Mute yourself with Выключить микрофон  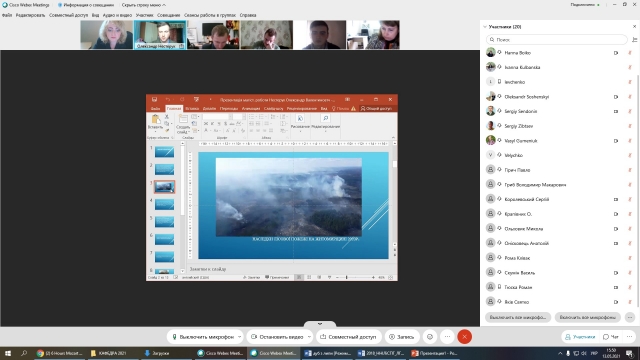coord(203,337)
